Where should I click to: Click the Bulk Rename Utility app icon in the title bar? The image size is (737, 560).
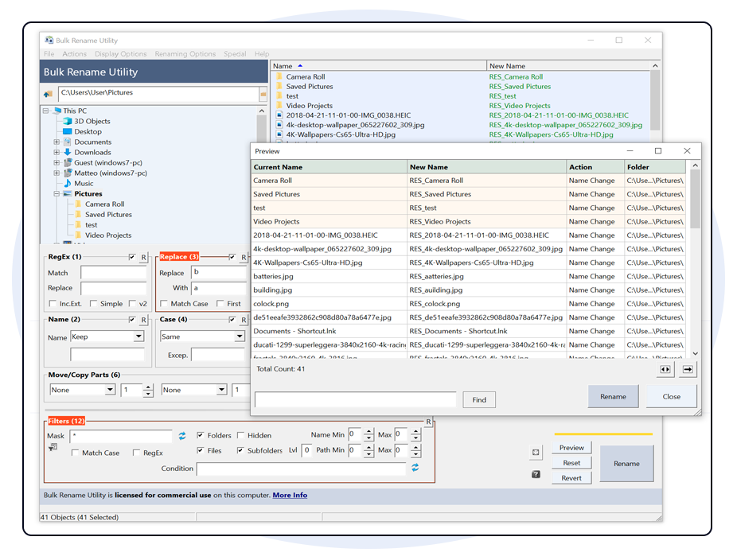click(x=49, y=41)
